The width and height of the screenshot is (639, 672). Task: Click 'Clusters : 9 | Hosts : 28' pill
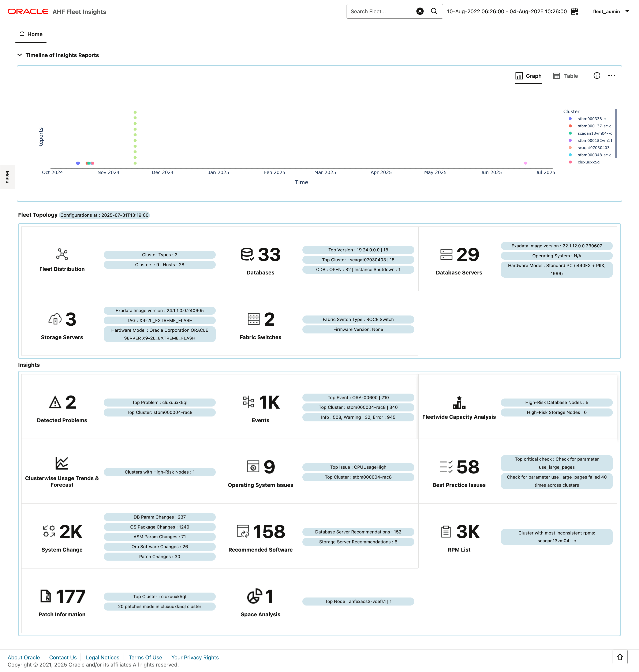tap(159, 265)
